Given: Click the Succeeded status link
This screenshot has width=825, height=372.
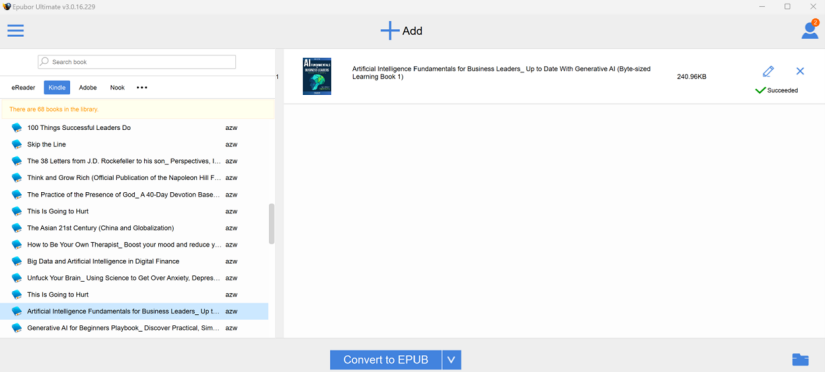Looking at the screenshot, I should click(x=782, y=91).
